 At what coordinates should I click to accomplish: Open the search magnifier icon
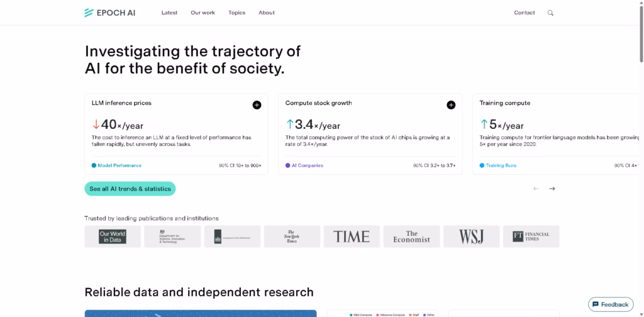pos(550,13)
